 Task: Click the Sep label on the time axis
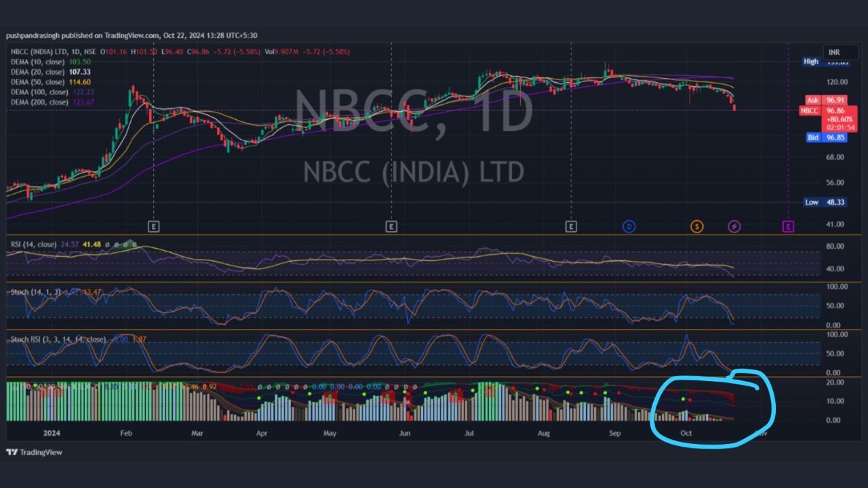point(614,432)
